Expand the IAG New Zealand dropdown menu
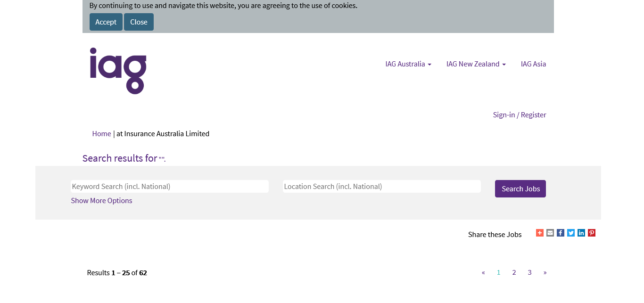 click(x=476, y=64)
